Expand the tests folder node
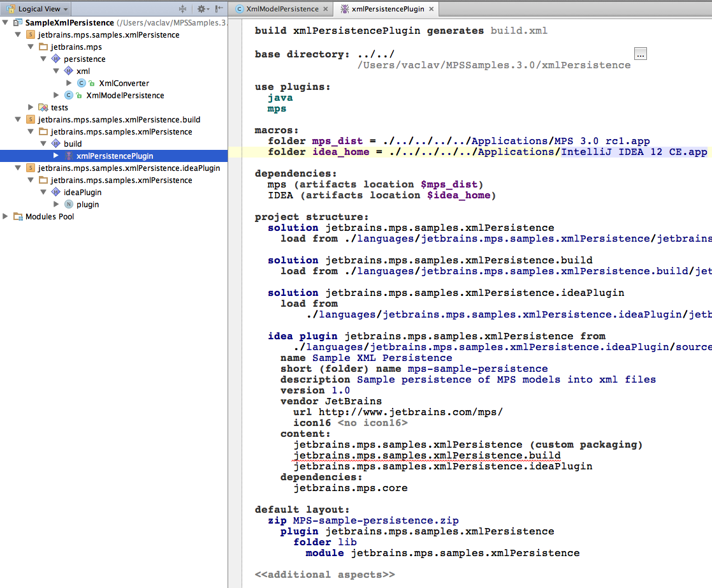The width and height of the screenshot is (712, 588). (x=31, y=107)
